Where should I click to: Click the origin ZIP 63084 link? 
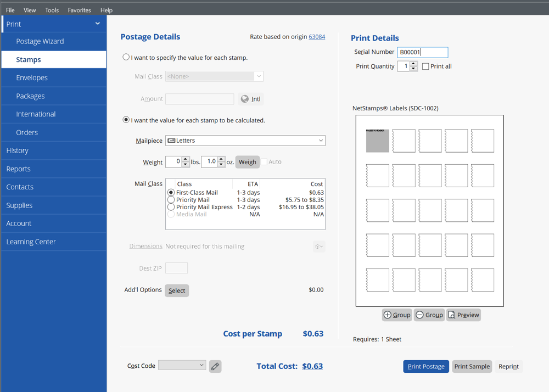tap(317, 37)
